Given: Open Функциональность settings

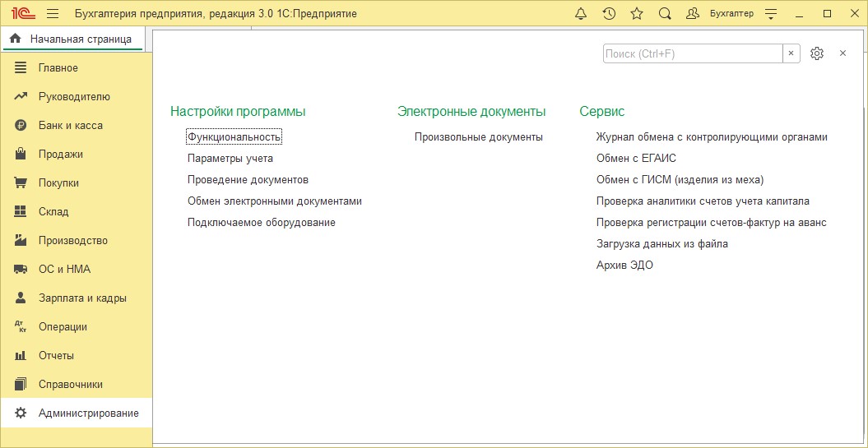Looking at the screenshot, I should point(234,136).
